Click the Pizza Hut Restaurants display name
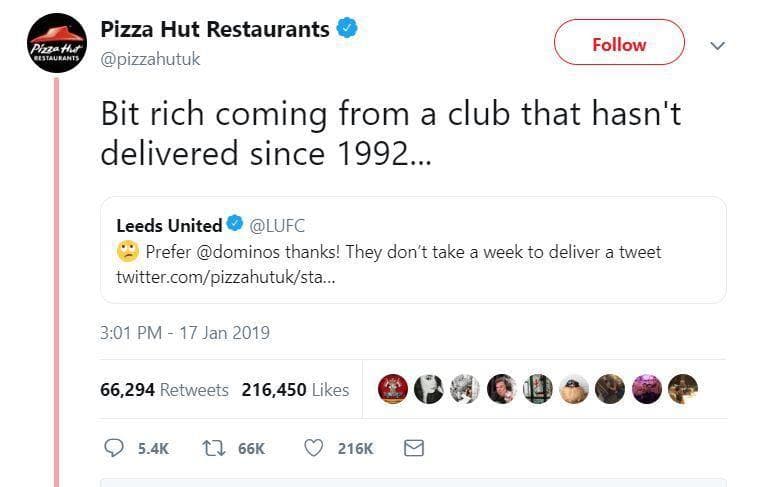Viewport: 766px width, 487px height. pos(214,30)
